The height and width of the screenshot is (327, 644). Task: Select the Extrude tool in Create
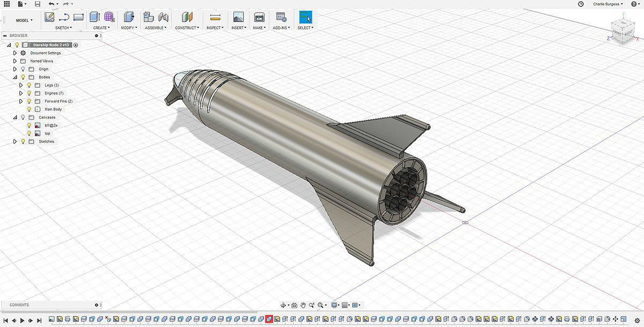click(x=95, y=17)
